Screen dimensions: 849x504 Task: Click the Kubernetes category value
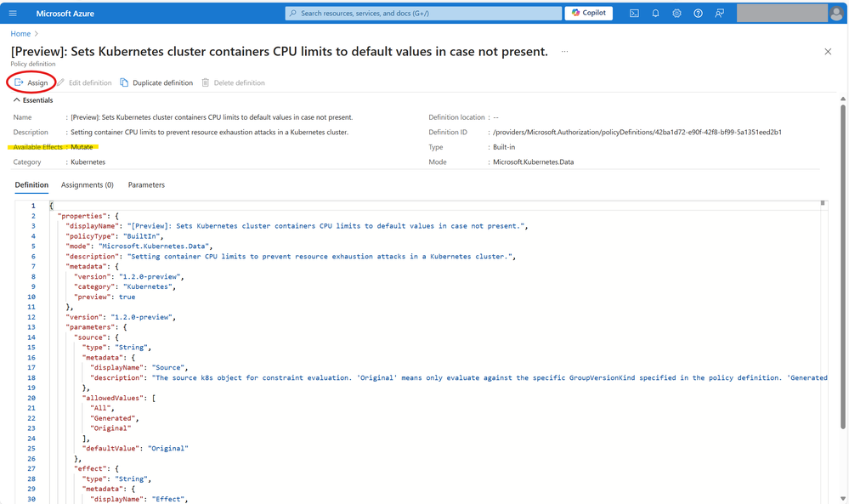point(88,161)
